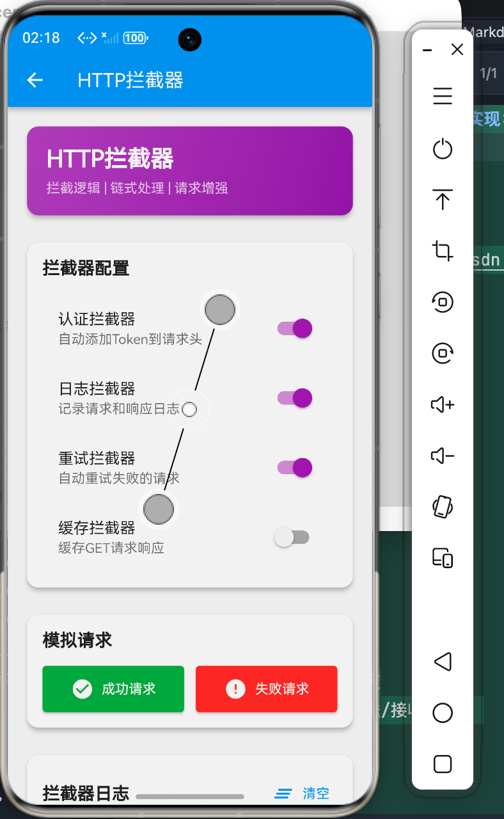Image resolution: width=504 pixels, height=819 pixels.
Task: Click the 拦截器配置 section heading
Action: coord(86,268)
